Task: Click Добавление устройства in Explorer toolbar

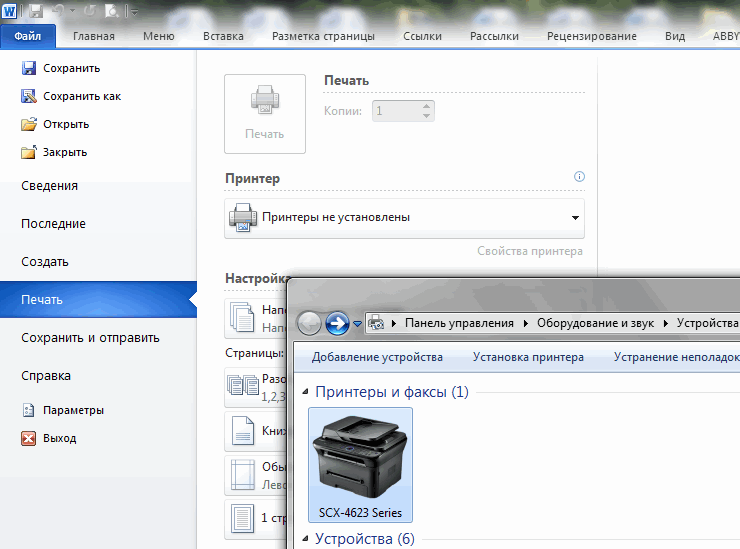Action: [x=377, y=357]
